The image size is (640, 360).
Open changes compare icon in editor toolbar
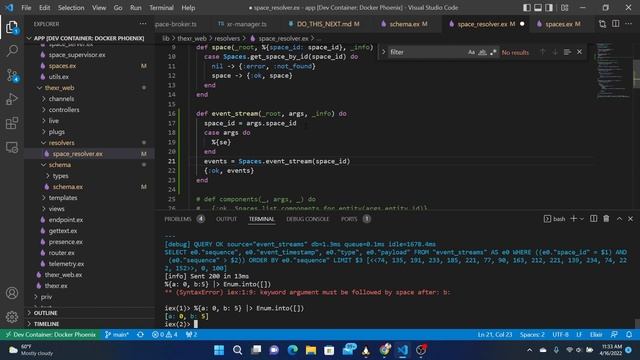point(602,24)
